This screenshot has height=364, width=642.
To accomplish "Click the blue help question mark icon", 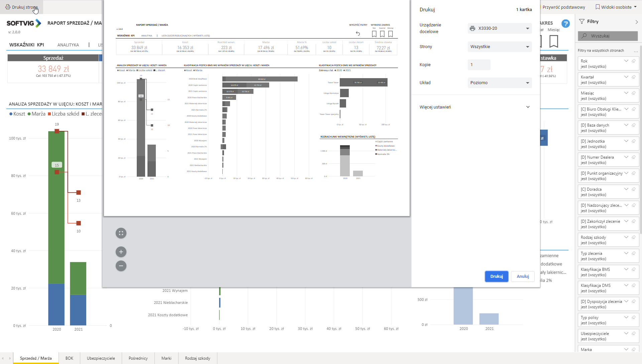I will point(565,24).
